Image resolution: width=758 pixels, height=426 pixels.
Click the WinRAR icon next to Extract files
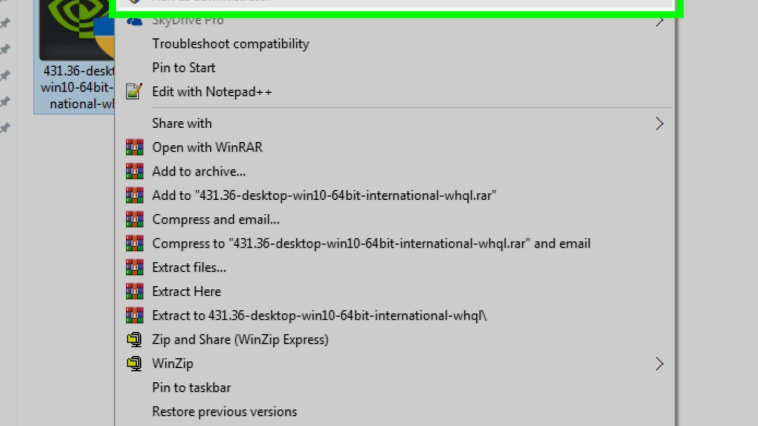point(134,268)
